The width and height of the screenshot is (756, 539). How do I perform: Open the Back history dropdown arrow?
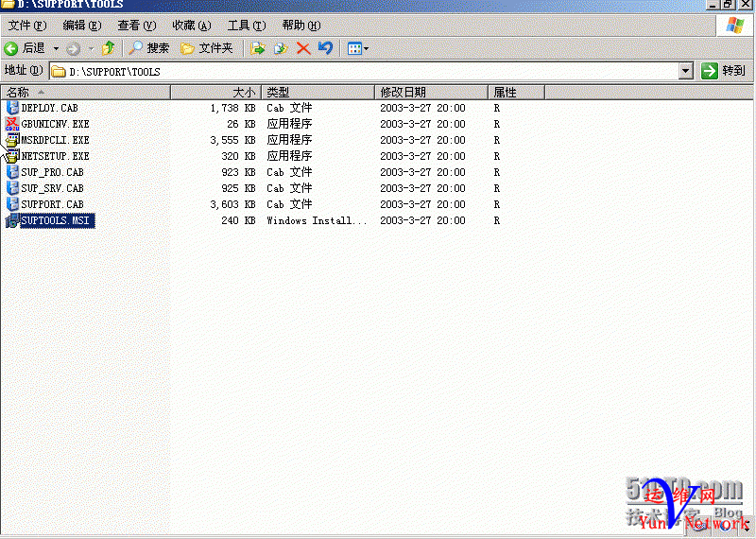coord(56,48)
